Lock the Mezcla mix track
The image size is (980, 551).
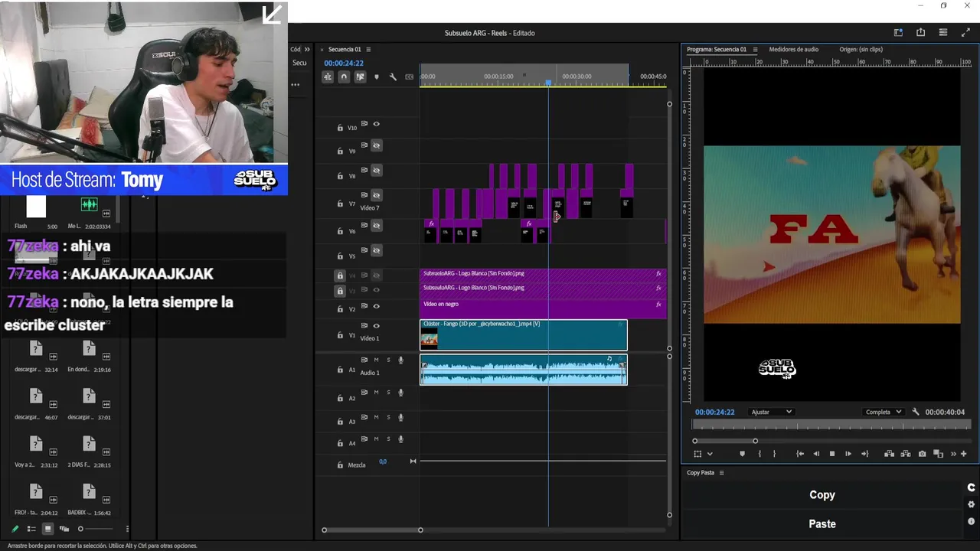click(x=340, y=465)
